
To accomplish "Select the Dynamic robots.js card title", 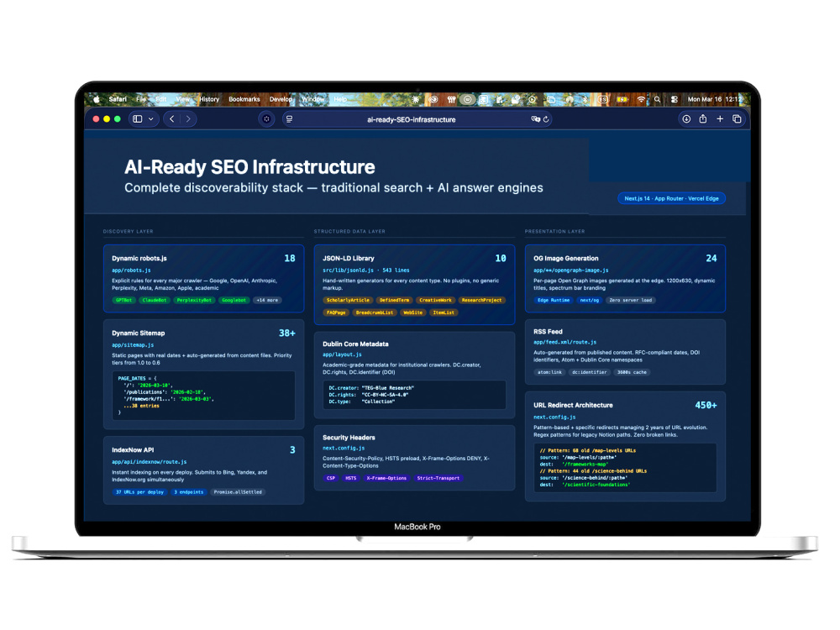I will [139, 258].
